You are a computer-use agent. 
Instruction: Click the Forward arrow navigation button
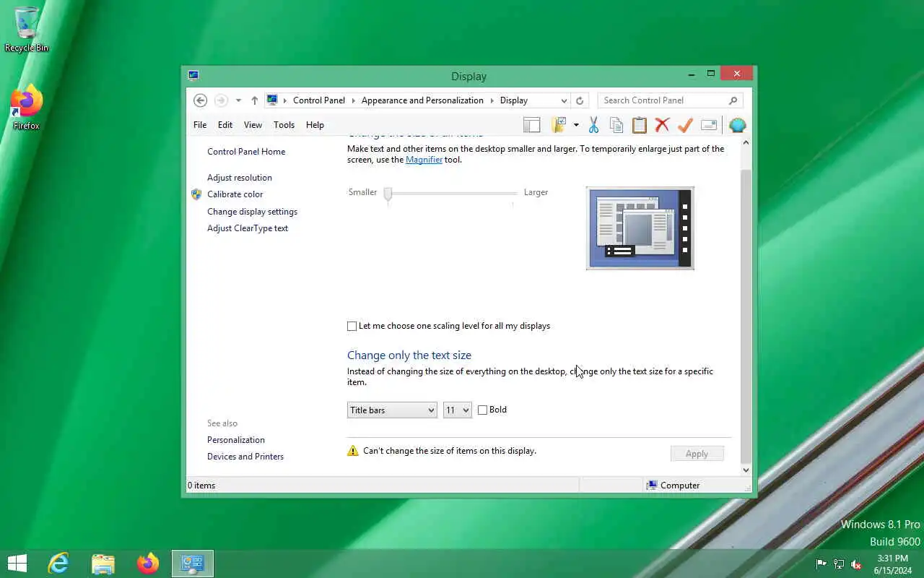click(x=222, y=100)
